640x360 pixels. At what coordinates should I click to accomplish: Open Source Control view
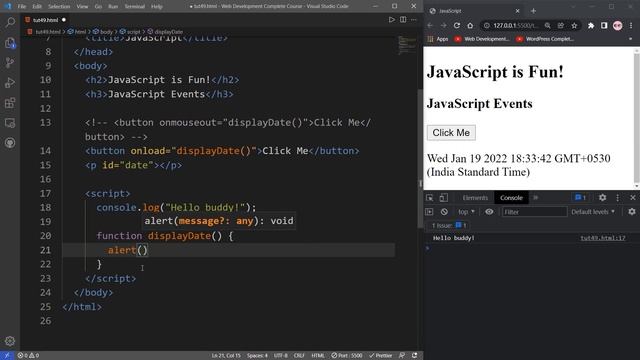(x=10, y=62)
